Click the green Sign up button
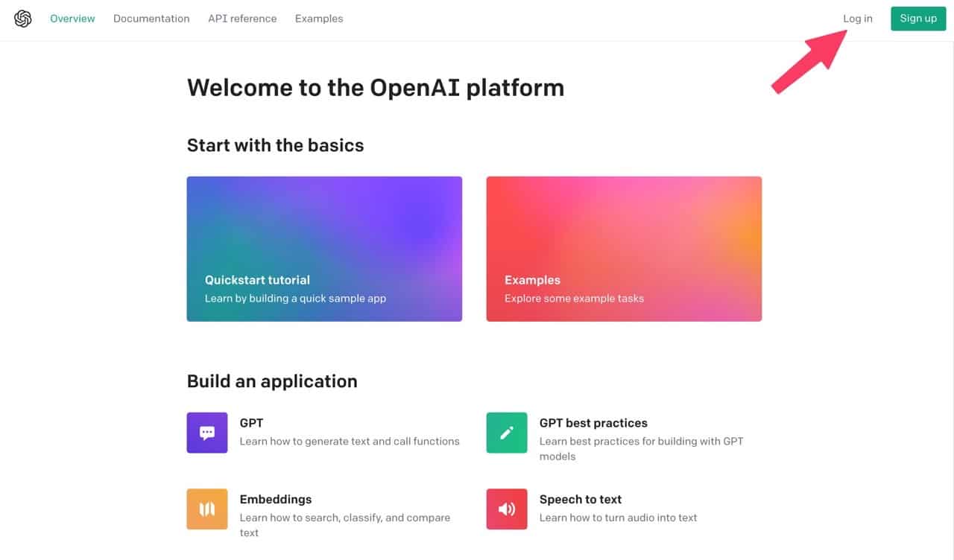This screenshot has width=954, height=560. click(918, 19)
